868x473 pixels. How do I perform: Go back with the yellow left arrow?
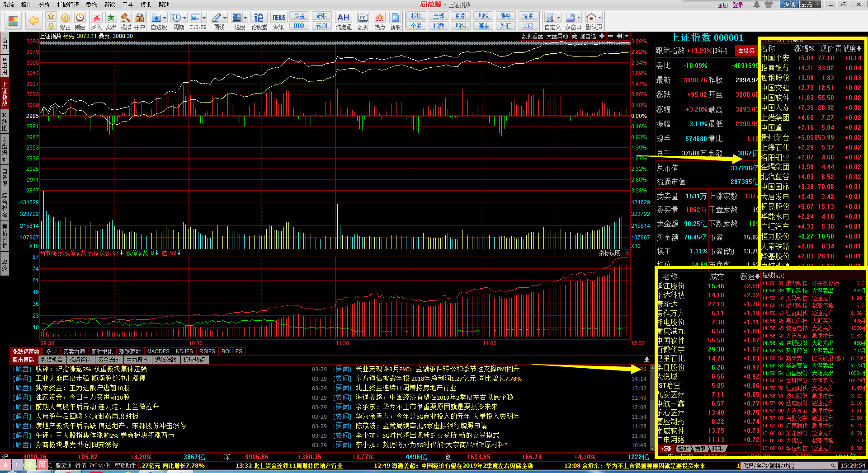coord(33,21)
